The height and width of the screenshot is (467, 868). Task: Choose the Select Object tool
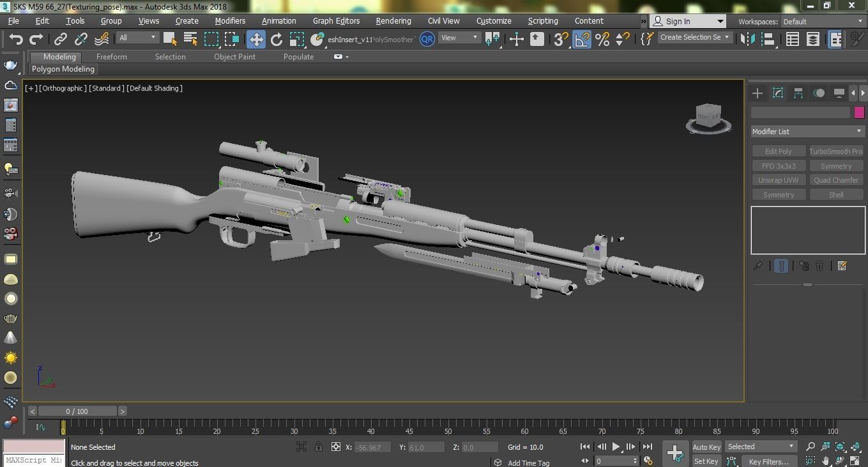(170, 39)
